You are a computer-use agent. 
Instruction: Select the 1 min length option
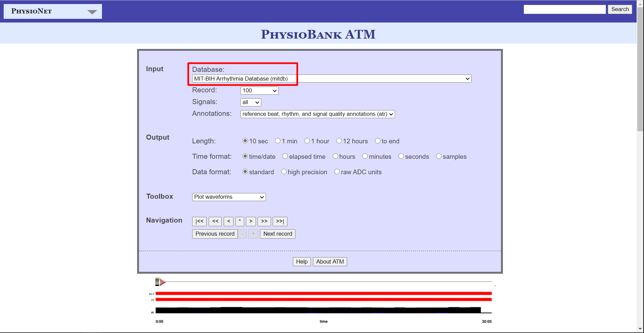click(x=278, y=141)
